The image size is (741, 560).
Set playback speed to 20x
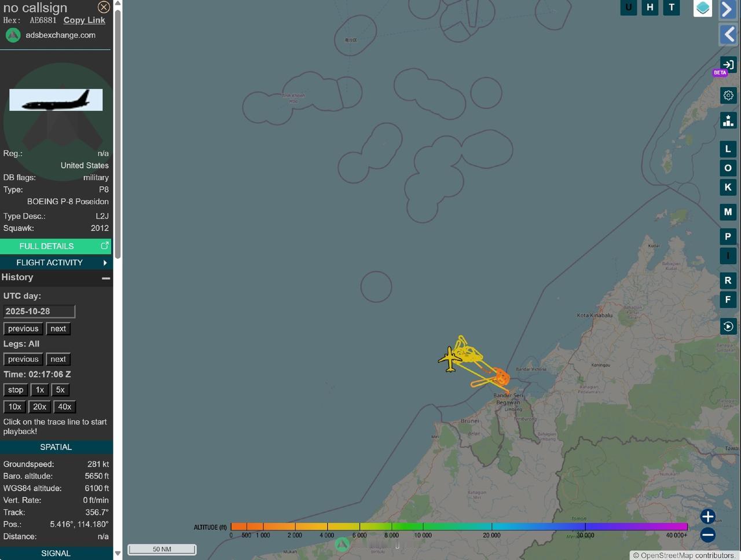click(x=39, y=407)
